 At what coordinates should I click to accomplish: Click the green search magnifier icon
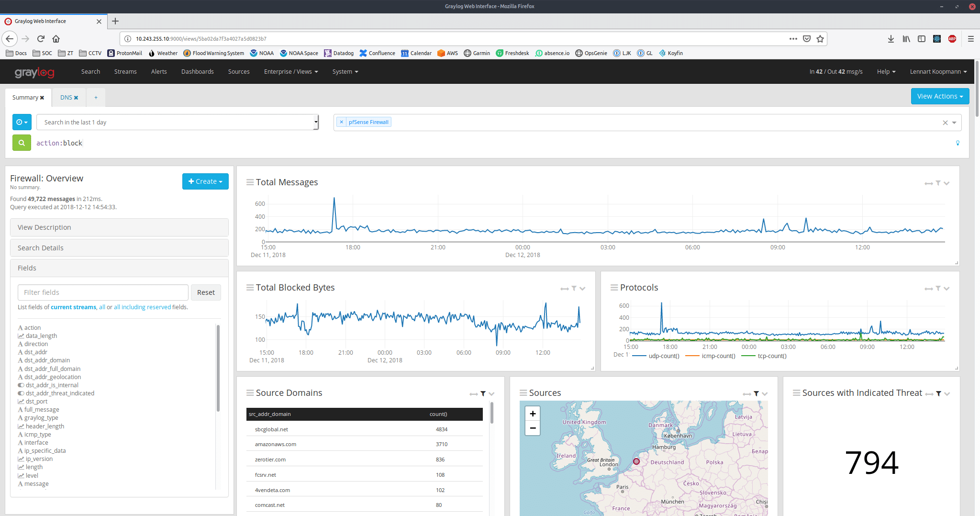22,143
